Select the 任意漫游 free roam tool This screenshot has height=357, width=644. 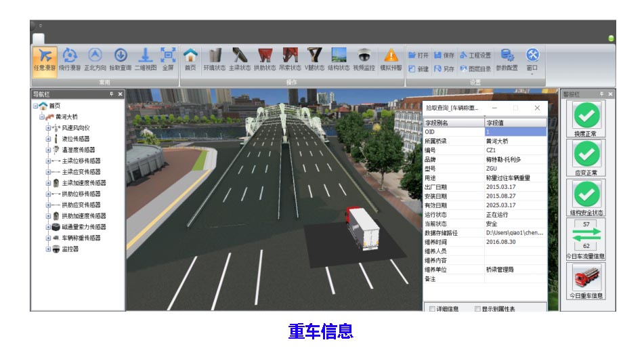(44, 58)
